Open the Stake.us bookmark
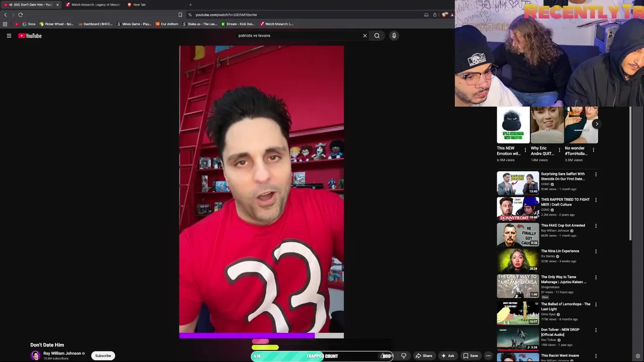The height and width of the screenshot is (362, 644). click(x=200, y=24)
